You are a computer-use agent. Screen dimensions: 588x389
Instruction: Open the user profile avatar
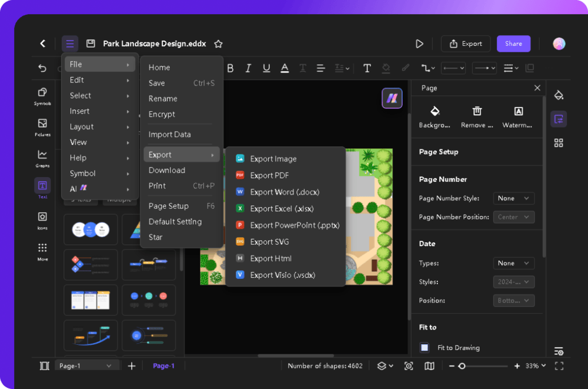click(559, 44)
